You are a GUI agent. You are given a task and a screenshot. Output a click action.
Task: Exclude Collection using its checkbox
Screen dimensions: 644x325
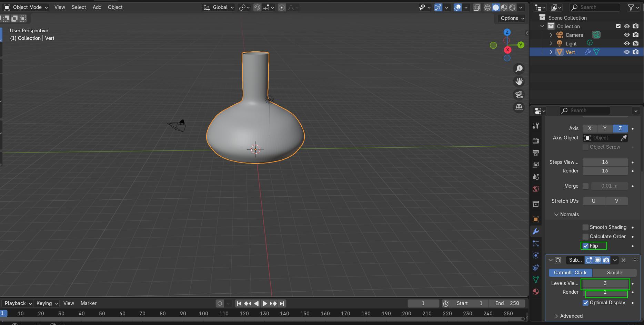(x=618, y=26)
